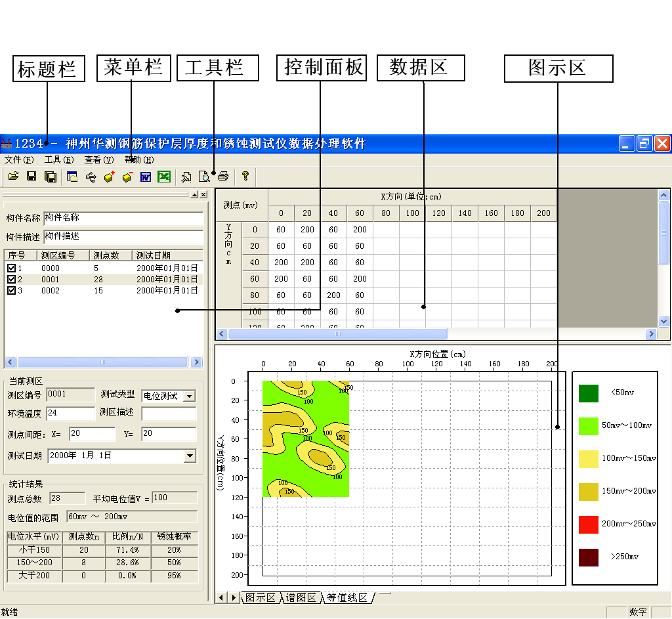Collapse the control panel with the up-arrow button
This screenshot has height=619, width=672.
[x=194, y=195]
